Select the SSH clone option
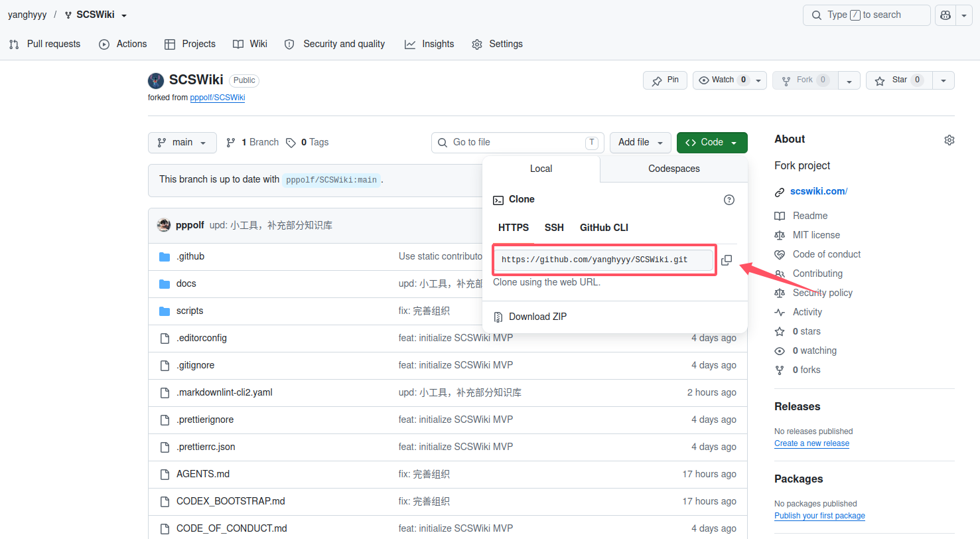This screenshot has width=980, height=539. (x=554, y=228)
